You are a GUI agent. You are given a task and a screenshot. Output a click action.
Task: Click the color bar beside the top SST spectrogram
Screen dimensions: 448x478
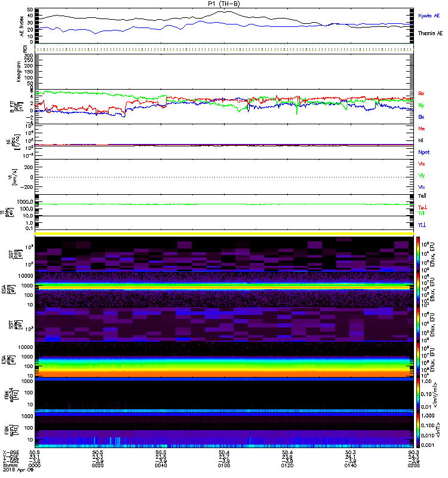click(x=418, y=253)
